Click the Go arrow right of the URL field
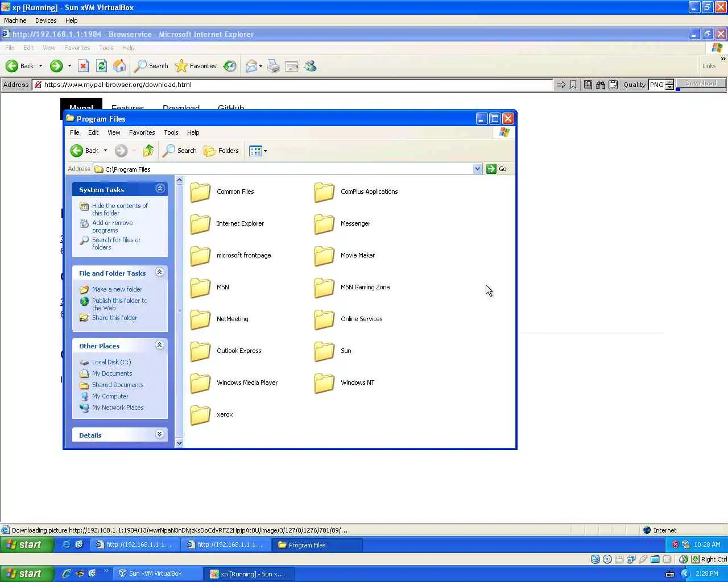Viewport: 728px width, 582px height. (561, 85)
